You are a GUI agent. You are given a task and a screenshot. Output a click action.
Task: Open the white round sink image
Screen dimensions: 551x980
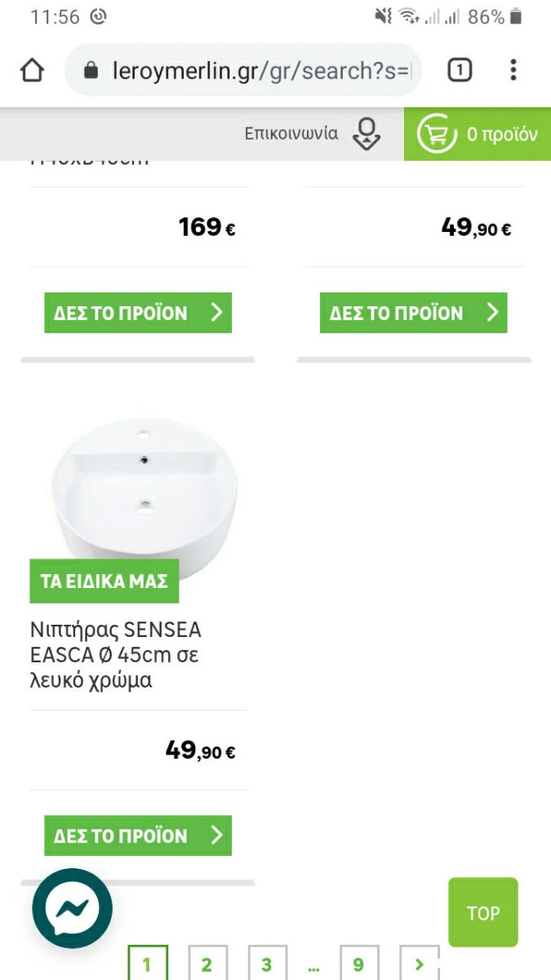coord(143,490)
